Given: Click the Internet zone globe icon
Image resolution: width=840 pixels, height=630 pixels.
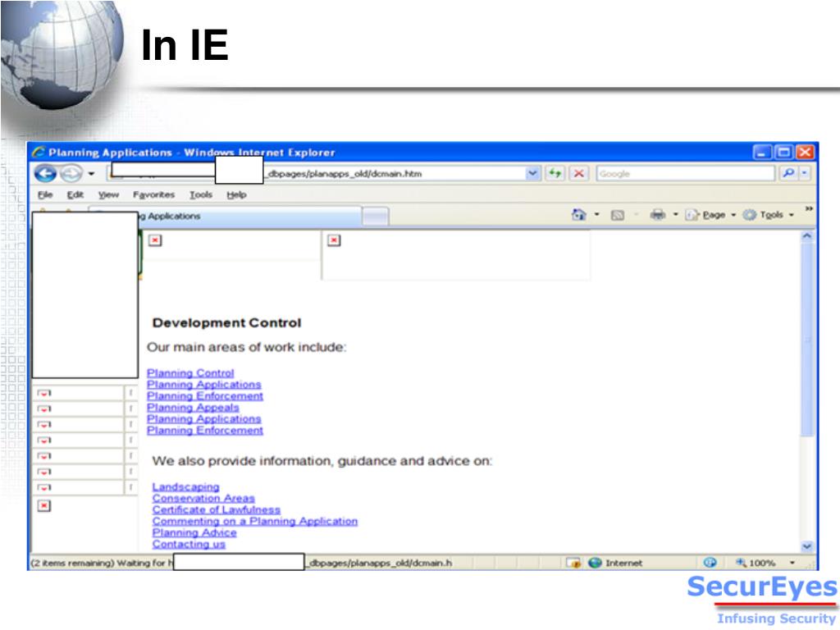Looking at the screenshot, I should [596, 563].
